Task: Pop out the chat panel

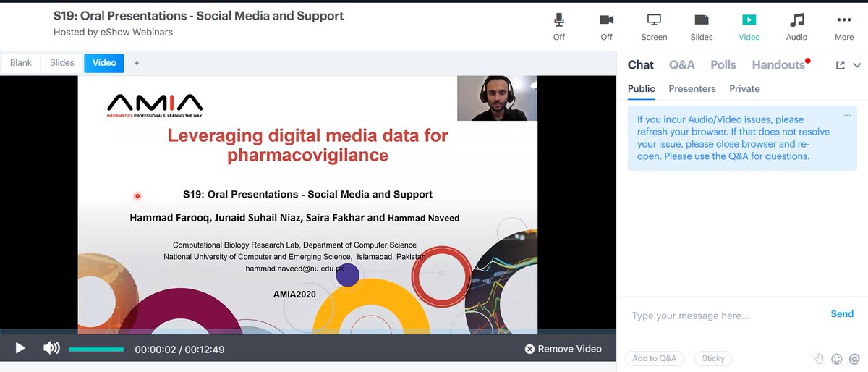Action: click(841, 65)
